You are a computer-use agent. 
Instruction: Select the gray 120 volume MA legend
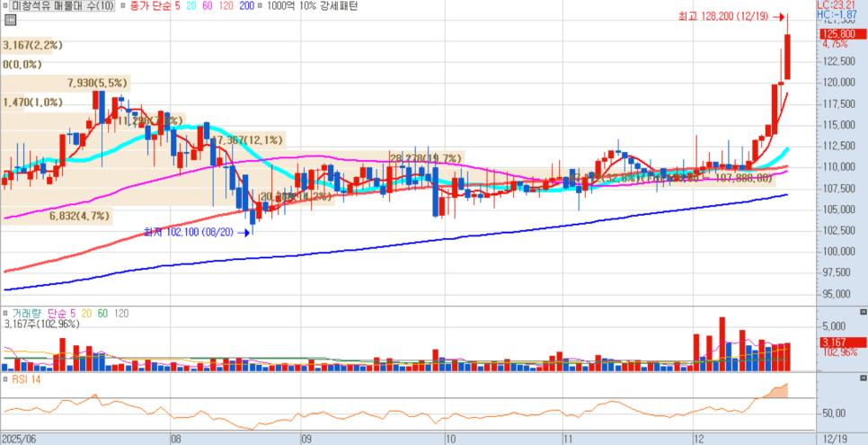121,314
